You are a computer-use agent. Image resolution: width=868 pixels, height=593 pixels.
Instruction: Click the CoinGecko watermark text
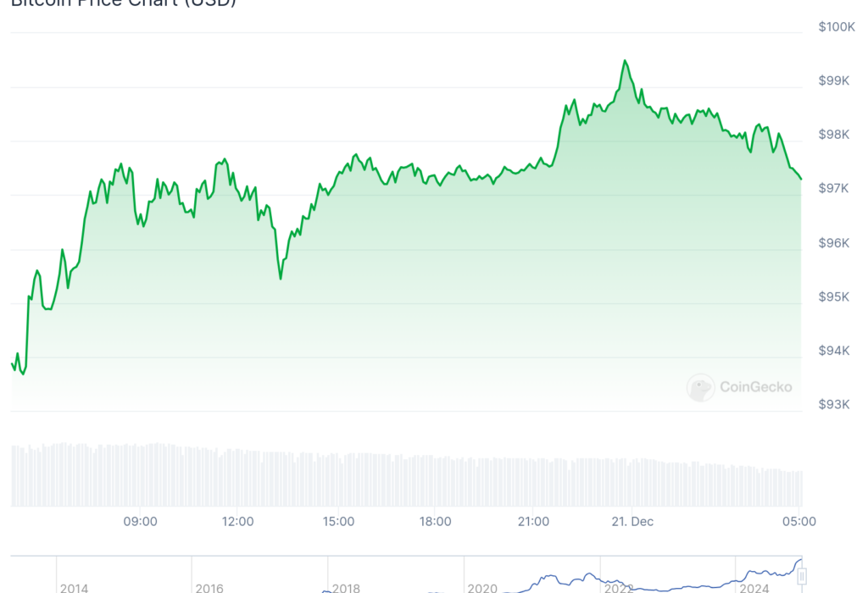click(x=755, y=387)
